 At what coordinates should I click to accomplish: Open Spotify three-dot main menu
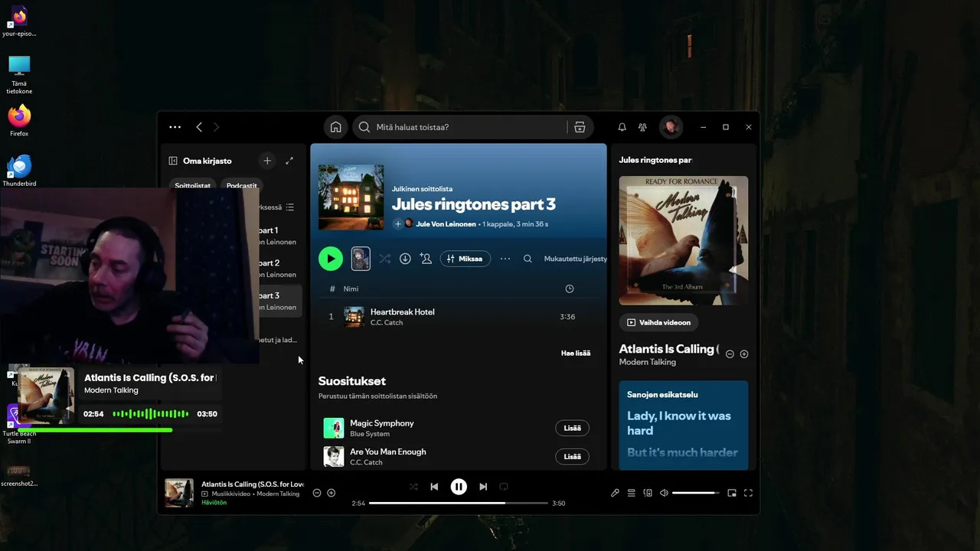(175, 127)
